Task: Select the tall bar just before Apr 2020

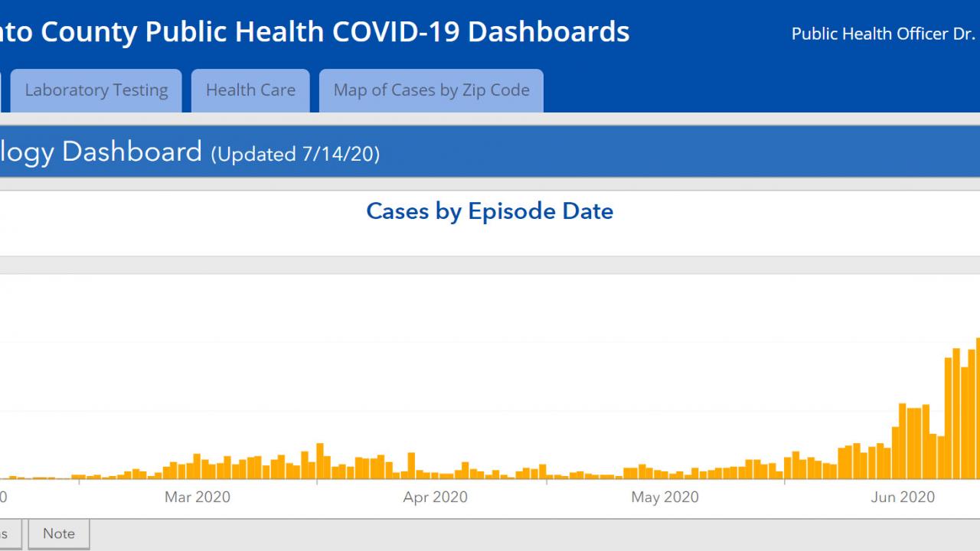Action: (x=412, y=465)
